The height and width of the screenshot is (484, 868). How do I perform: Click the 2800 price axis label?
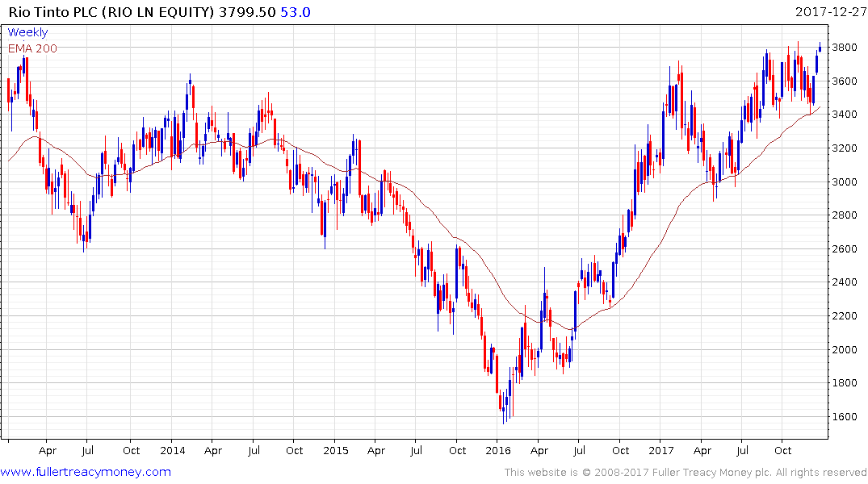[x=845, y=215]
